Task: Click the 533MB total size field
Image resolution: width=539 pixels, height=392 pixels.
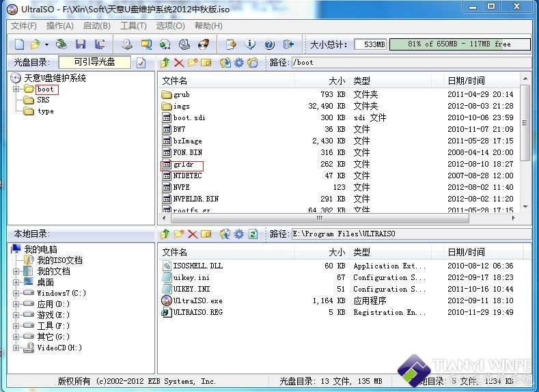Action: pos(370,44)
